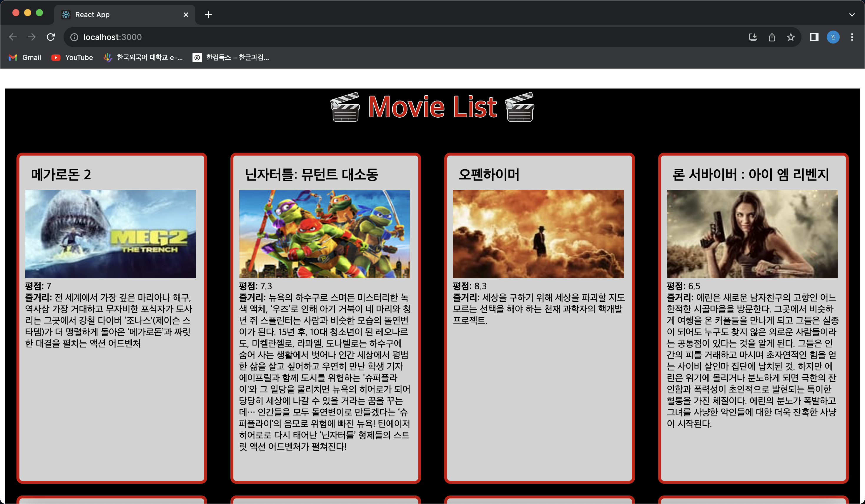The width and height of the screenshot is (865, 504).
Task: Open the Chrome three-dot menu
Action: tap(852, 37)
